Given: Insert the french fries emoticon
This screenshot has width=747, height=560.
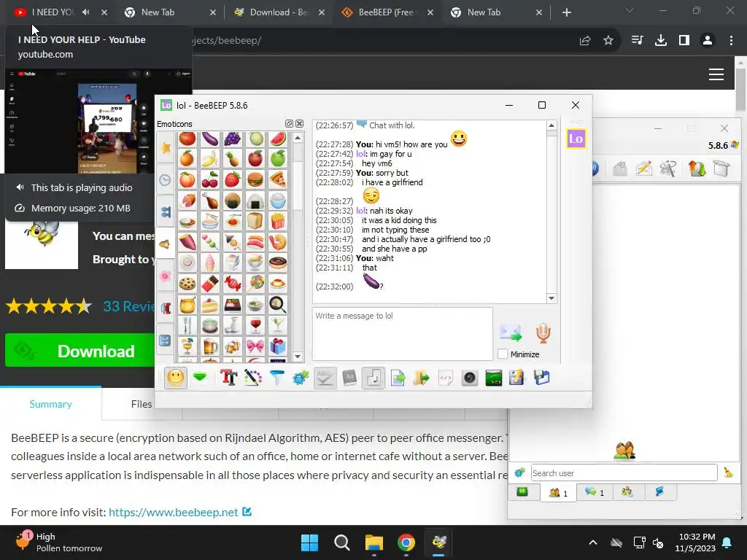Looking at the screenshot, I should pyautogui.click(x=278, y=221).
